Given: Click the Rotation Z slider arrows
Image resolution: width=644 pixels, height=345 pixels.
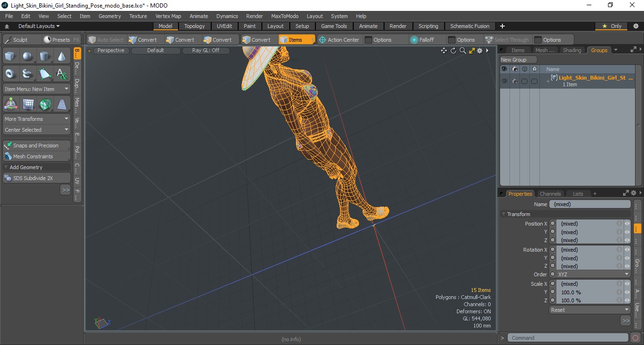Looking at the screenshot, I should pos(627,266).
